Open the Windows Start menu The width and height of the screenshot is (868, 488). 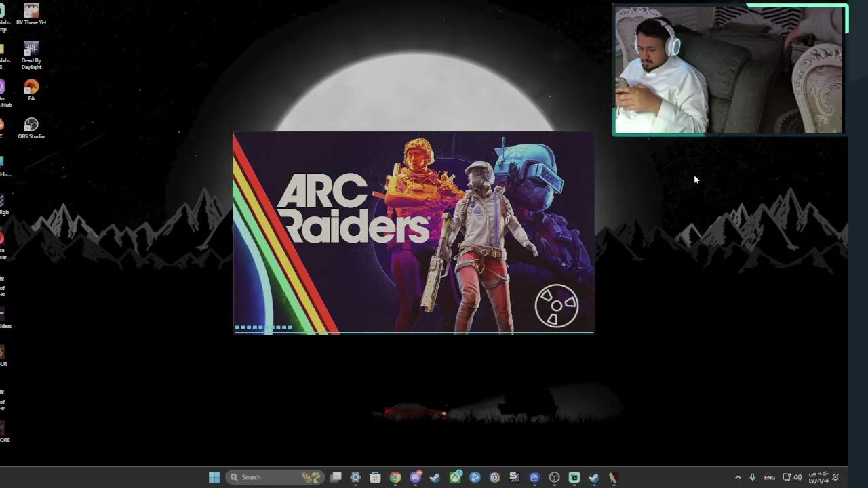coord(214,477)
